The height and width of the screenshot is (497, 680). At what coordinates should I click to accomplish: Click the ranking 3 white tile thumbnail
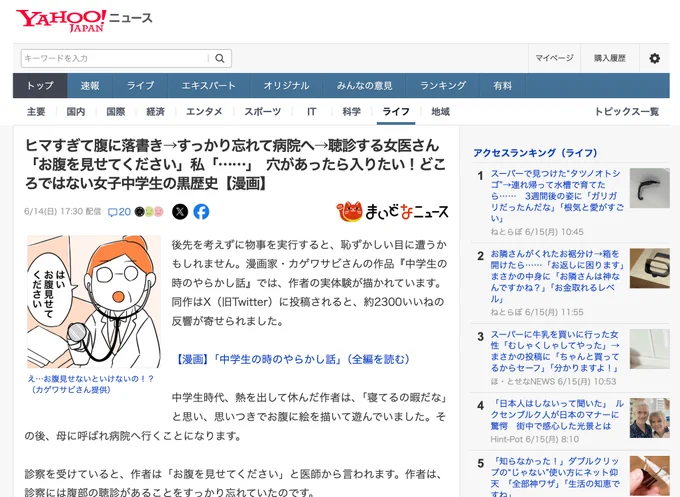[650, 349]
